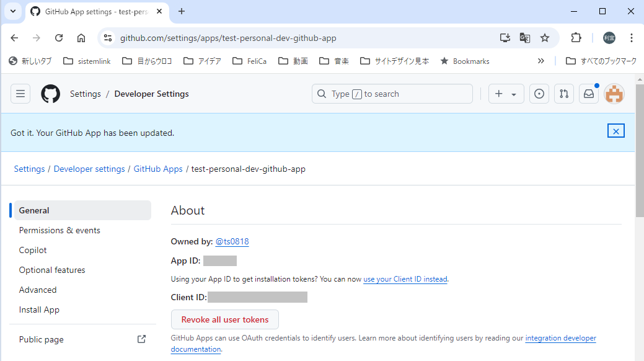644x361 pixels.
Task: Open the Settings breadcrumb link
Action: click(x=29, y=169)
